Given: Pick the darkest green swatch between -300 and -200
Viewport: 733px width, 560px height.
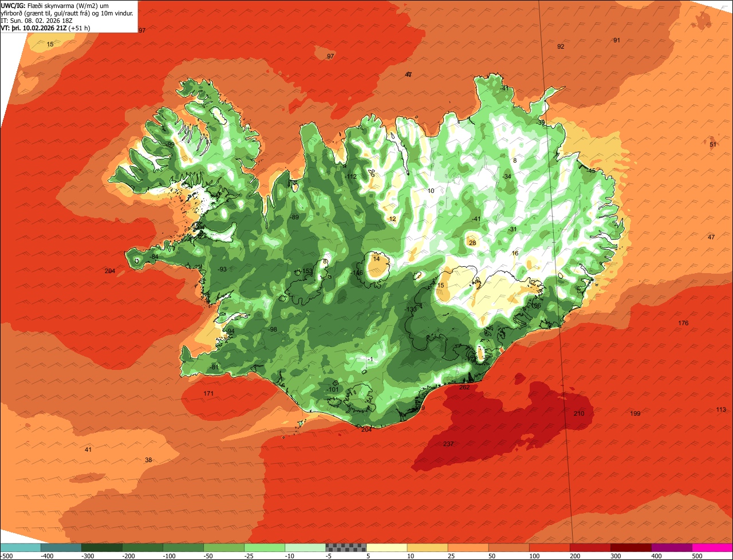Looking at the screenshot, I should [x=102, y=547].
